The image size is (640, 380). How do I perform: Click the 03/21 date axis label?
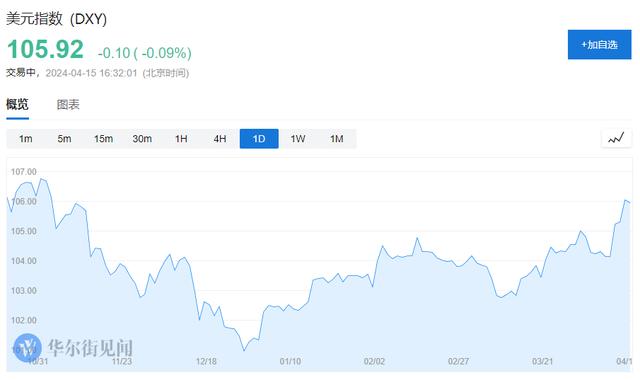542,361
